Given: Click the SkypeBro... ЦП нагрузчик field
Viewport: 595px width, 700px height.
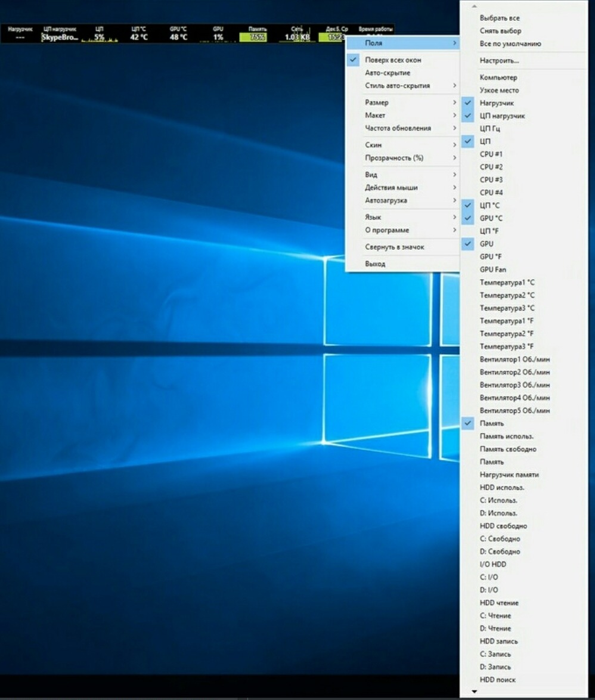Looking at the screenshot, I should point(60,37).
